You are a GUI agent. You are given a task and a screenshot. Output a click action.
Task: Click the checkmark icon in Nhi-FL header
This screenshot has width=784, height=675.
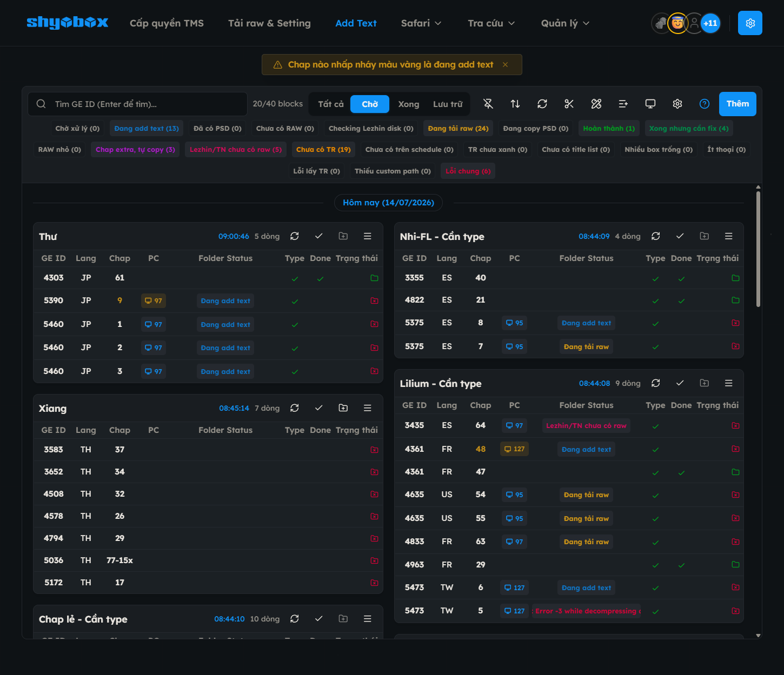pyautogui.click(x=680, y=236)
